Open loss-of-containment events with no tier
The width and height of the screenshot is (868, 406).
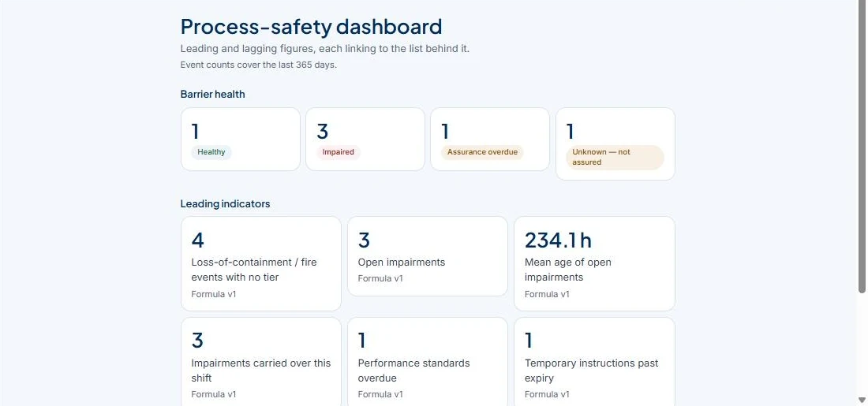coord(260,263)
